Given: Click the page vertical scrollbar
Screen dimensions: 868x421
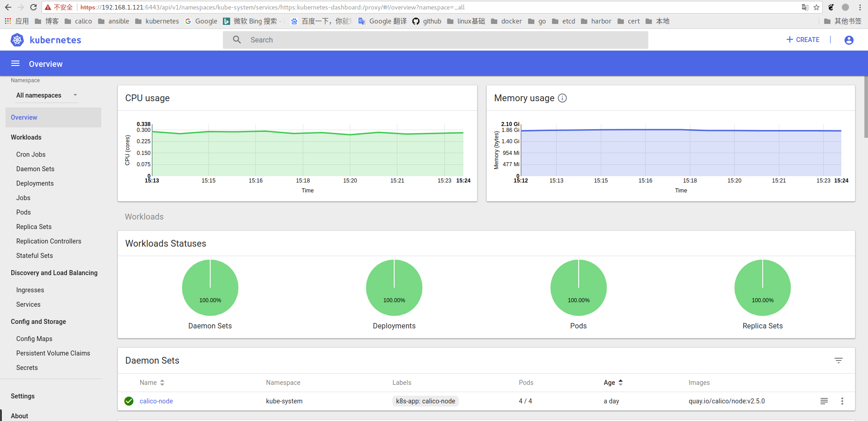Looking at the screenshot, I should (866, 107).
